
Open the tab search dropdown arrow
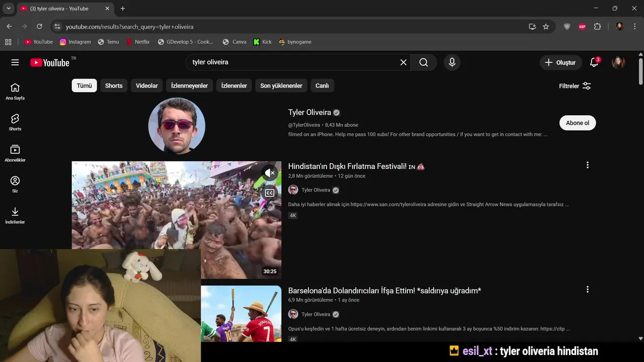[x=9, y=9]
